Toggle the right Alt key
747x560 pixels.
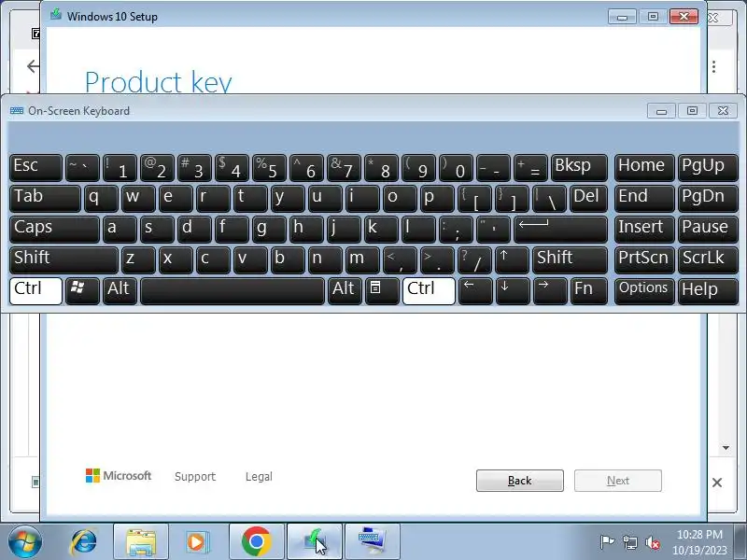coord(344,291)
